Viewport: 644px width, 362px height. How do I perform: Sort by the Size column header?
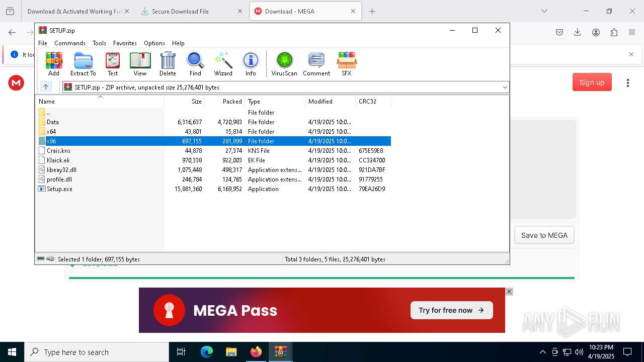pyautogui.click(x=185, y=102)
